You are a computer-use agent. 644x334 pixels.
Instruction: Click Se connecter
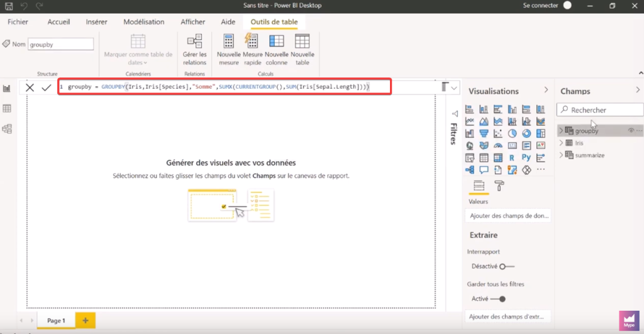pos(540,5)
